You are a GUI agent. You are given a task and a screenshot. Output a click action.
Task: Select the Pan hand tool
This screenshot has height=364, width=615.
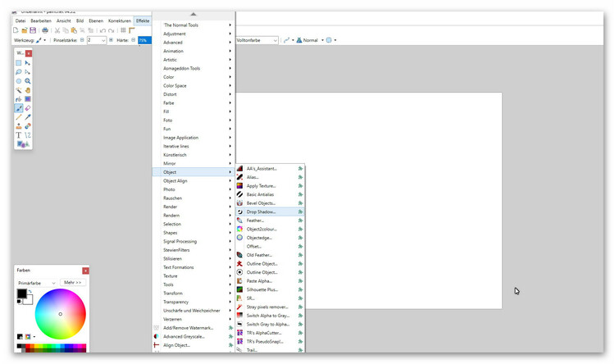[x=27, y=90]
